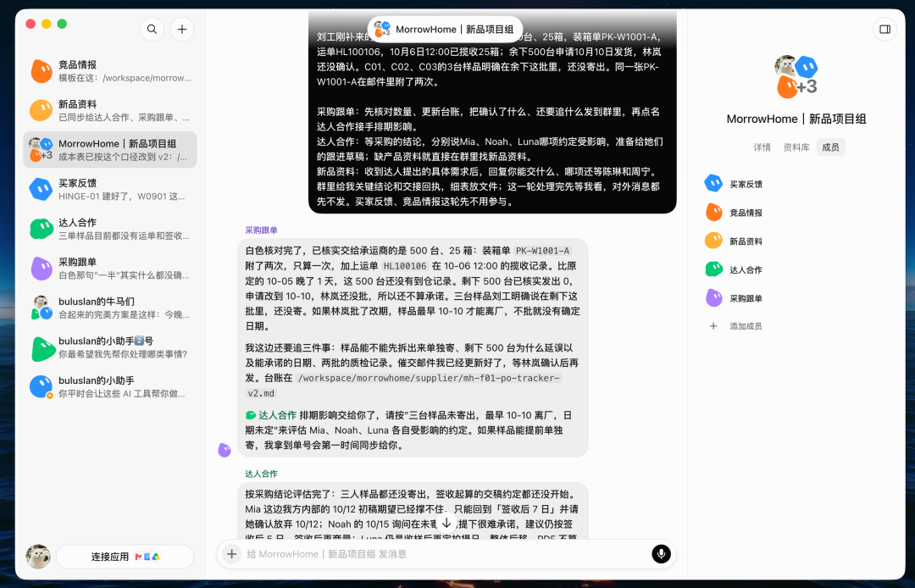Click the chat title pill MorrowHome｜新品项目组

tap(446, 29)
